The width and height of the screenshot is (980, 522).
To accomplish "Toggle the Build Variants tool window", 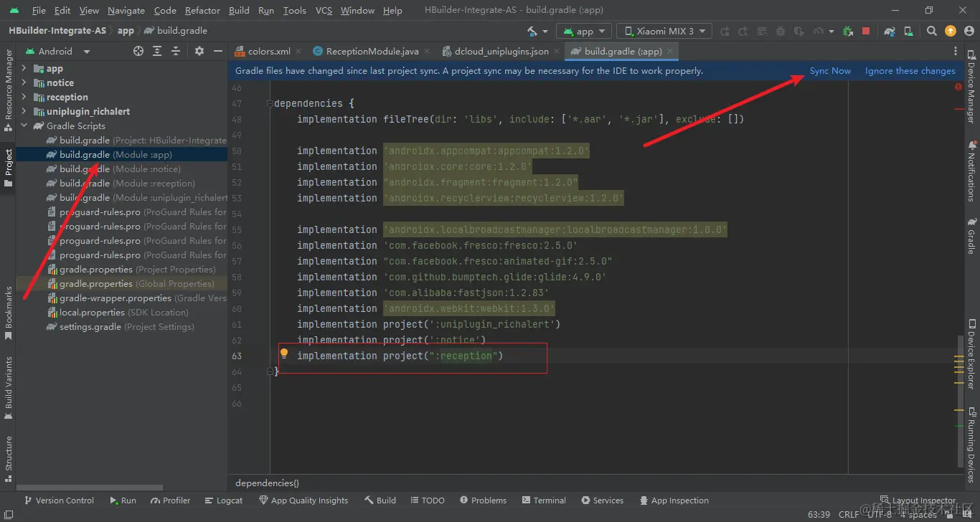I will pyautogui.click(x=8, y=388).
